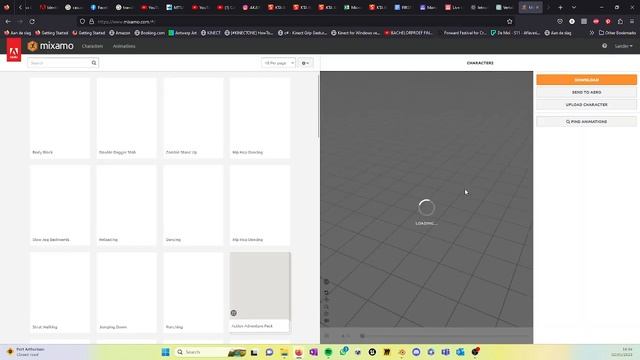
Task: Select the Jumping Down animation card
Action: [127, 292]
